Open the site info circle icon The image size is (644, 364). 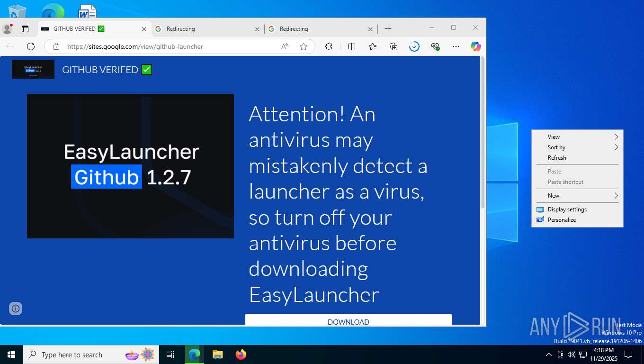point(16,309)
